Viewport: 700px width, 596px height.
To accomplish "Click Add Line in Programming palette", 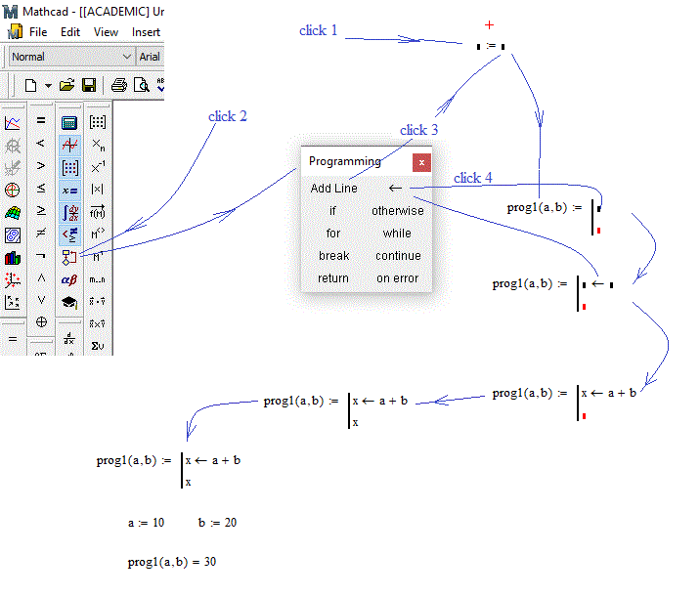I will click(334, 189).
